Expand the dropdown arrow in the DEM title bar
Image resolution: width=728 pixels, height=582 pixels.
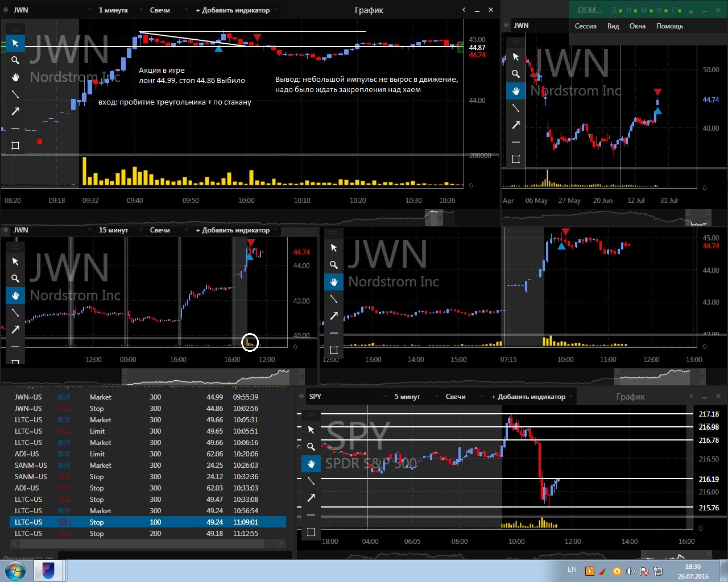691,11
